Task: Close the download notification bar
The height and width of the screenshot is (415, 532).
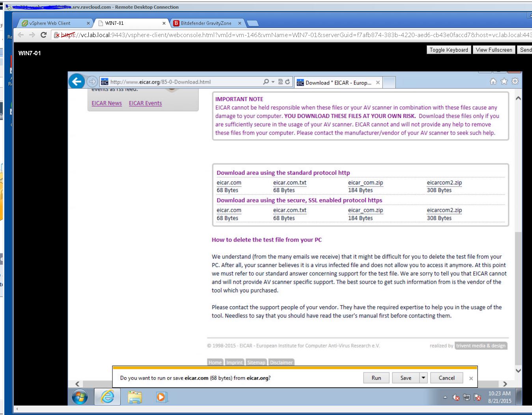Action: [x=471, y=378]
